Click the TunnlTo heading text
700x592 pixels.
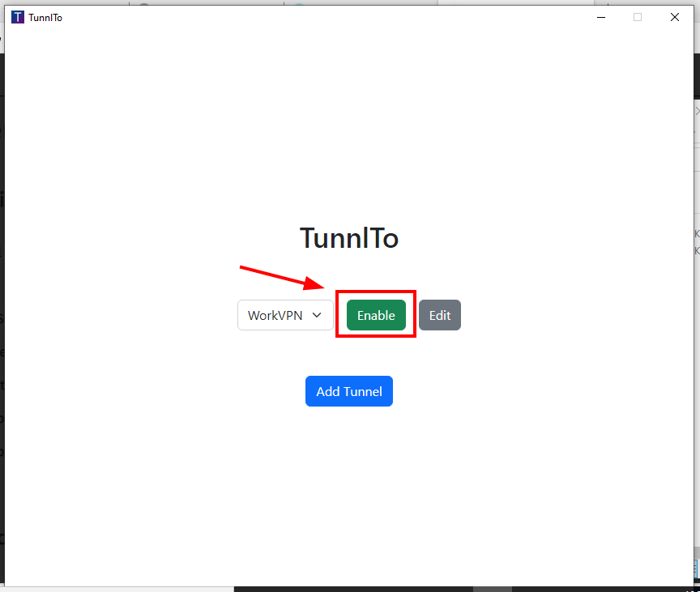coord(349,237)
